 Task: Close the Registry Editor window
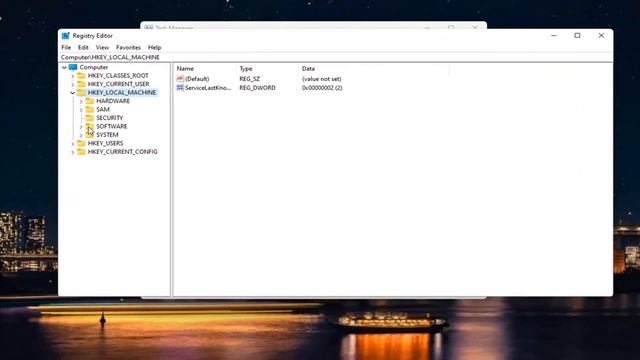601,36
